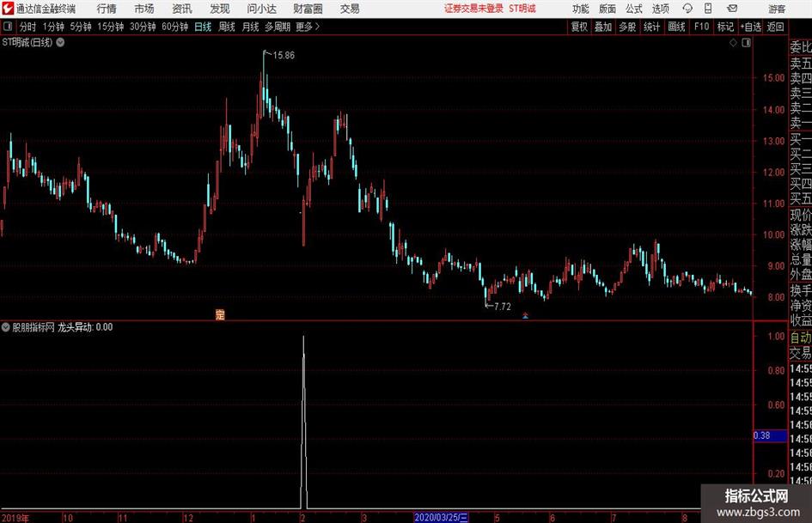Screen dimensions: 812x523
Task: Click the 标记 mark button
Action: 725,27
